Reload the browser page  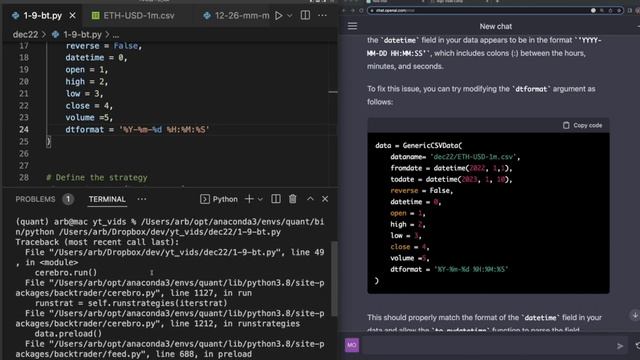tap(361, 10)
